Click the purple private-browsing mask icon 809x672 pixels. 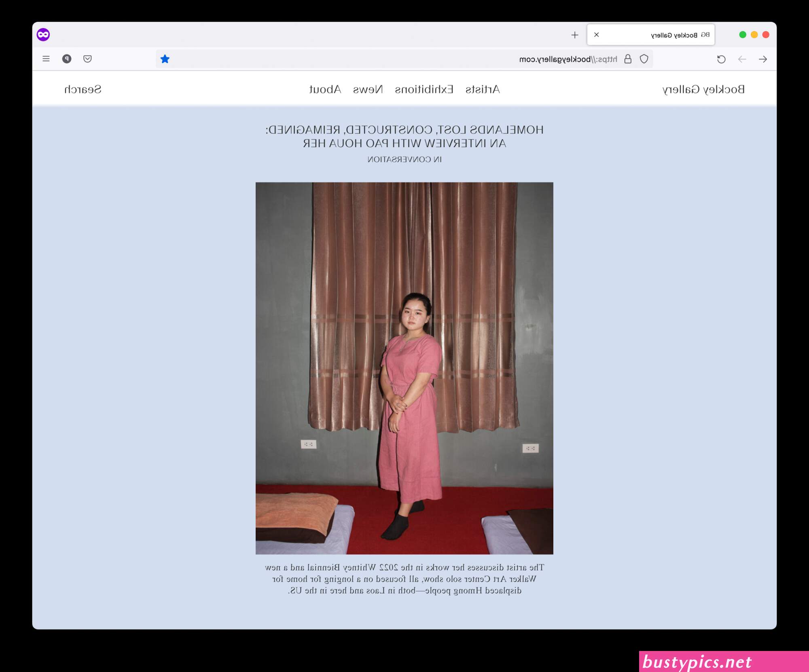pyautogui.click(x=43, y=35)
